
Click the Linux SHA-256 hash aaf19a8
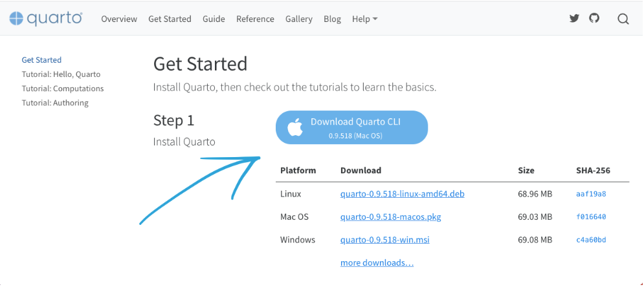pos(591,194)
